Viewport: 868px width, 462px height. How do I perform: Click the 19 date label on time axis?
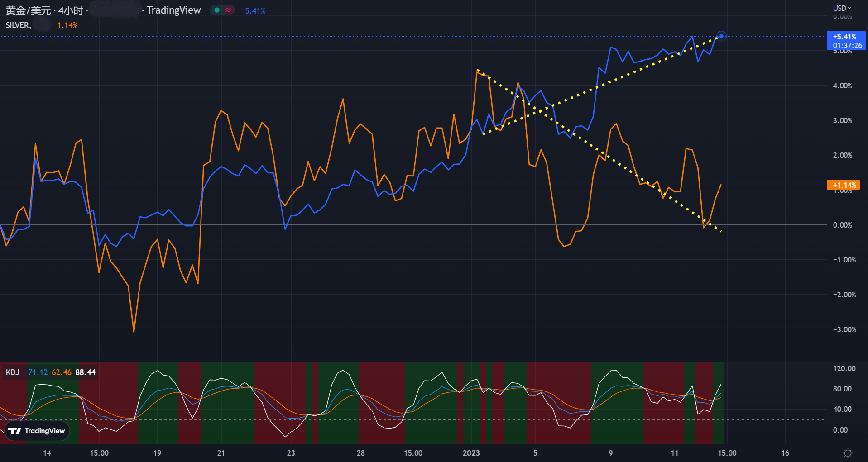click(x=157, y=453)
